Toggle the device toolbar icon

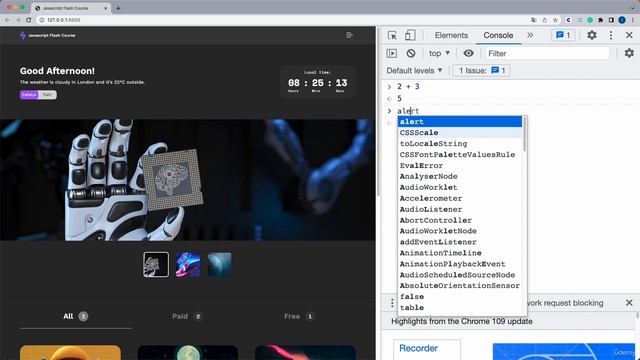410,36
